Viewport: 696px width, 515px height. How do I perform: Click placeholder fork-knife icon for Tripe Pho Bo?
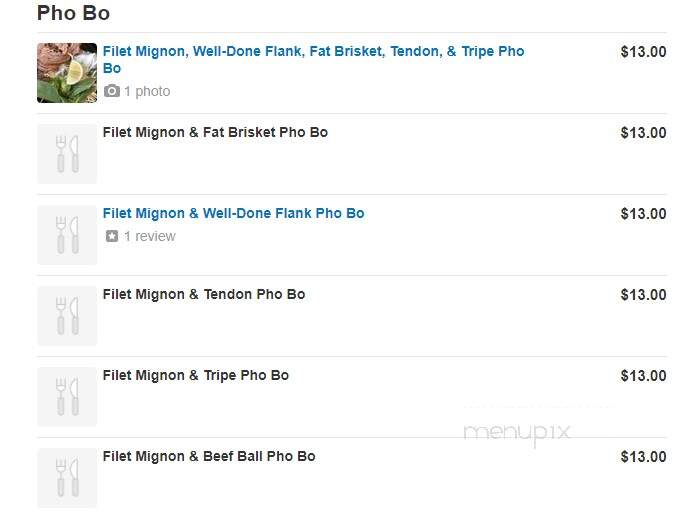67,397
